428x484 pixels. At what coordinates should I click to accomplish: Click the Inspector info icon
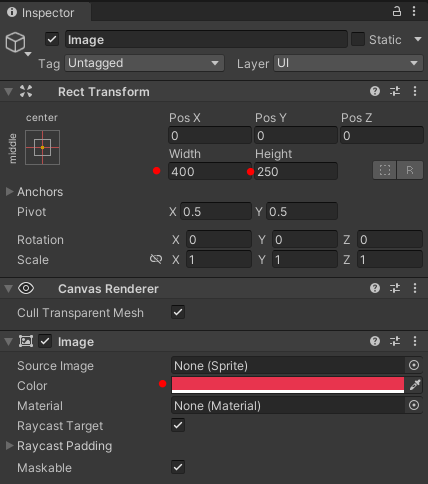point(12,12)
